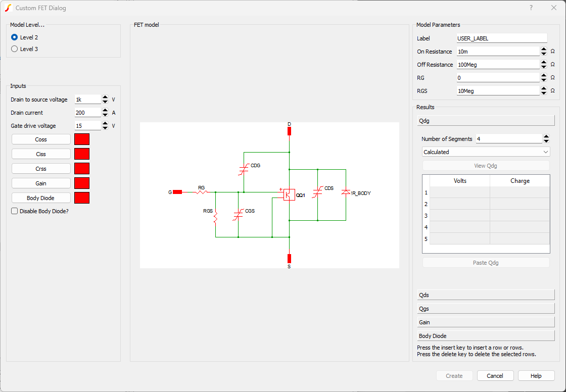
Task: Click the red drain terminal D pin
Action: tap(289, 131)
